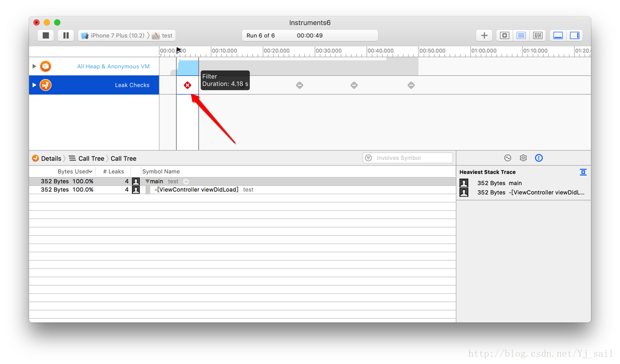Select -[ViewController viewDidL... in Heaviest Stack Trace
This screenshot has height=364, width=620.
tap(546, 193)
